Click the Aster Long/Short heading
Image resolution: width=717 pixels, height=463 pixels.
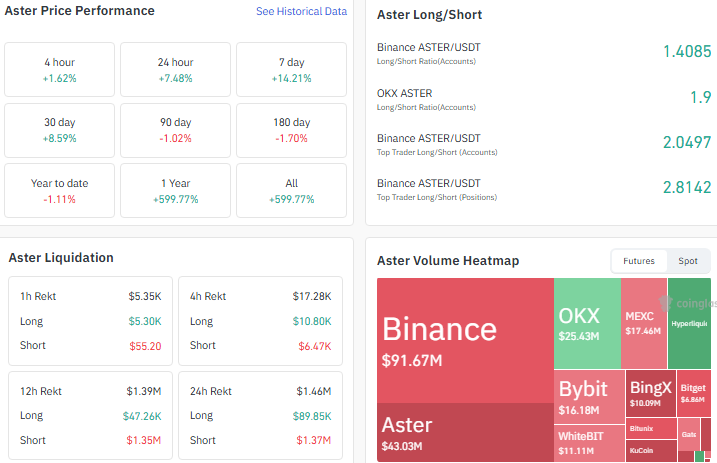coord(429,15)
